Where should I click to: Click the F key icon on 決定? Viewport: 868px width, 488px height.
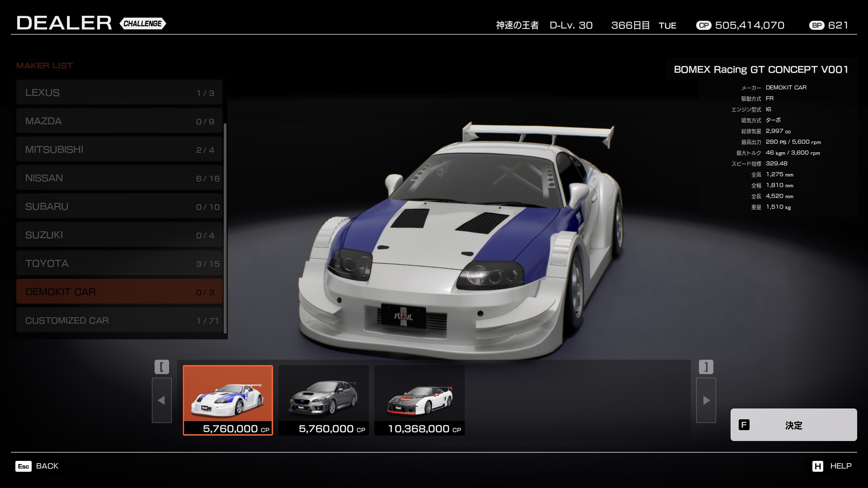(744, 425)
